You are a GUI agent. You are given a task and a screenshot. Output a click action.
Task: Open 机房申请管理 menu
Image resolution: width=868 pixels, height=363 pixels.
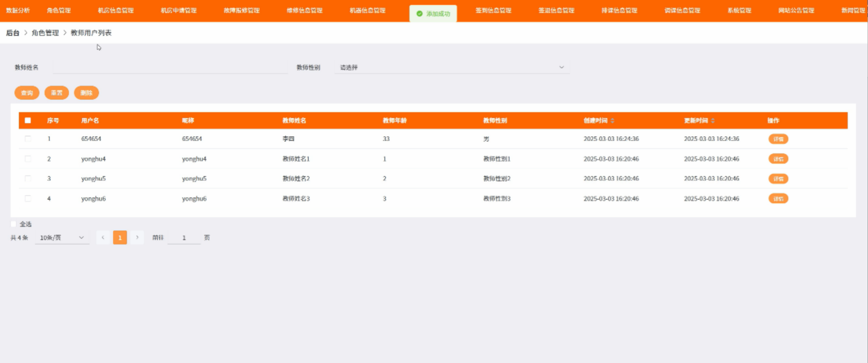pyautogui.click(x=179, y=10)
